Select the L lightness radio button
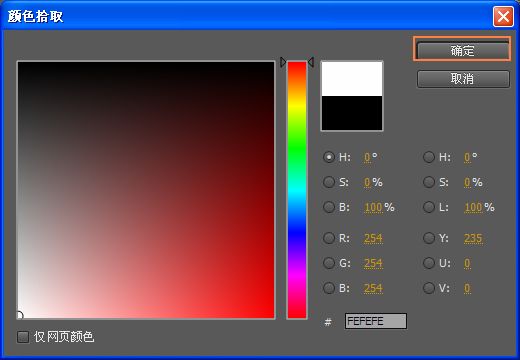 click(x=429, y=207)
